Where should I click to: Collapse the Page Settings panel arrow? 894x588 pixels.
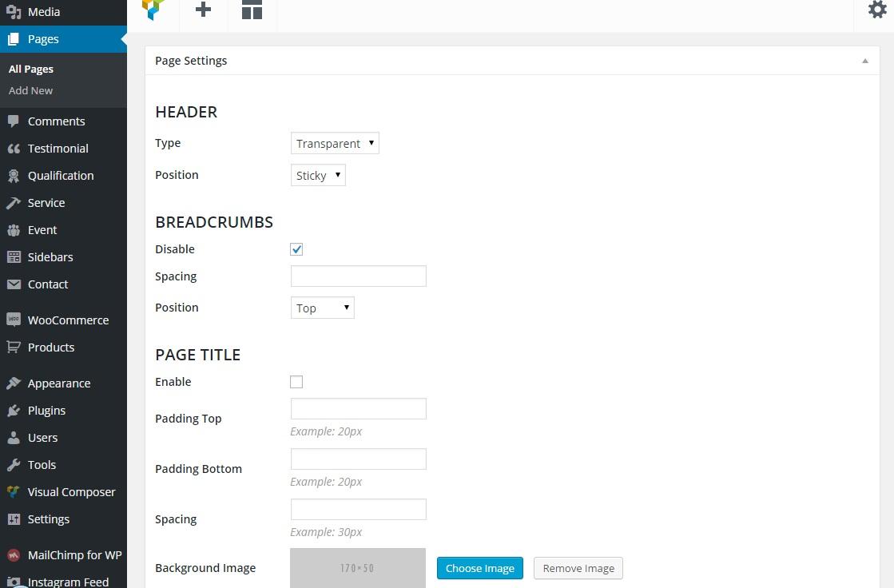click(x=864, y=61)
